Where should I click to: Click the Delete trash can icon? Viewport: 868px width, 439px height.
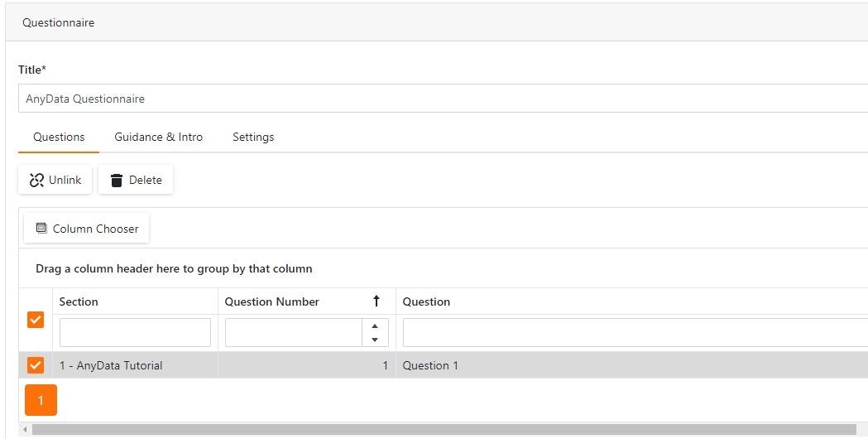click(117, 180)
